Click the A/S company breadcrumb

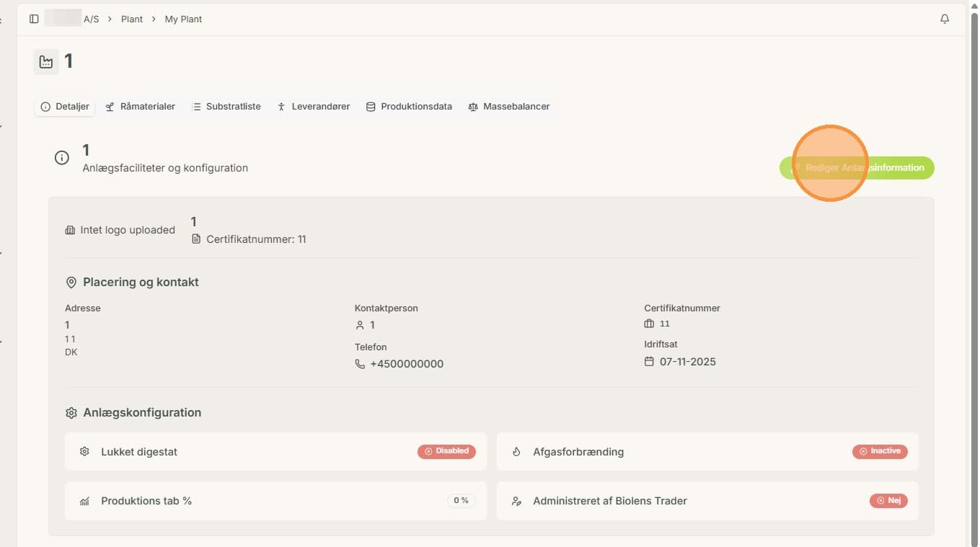tap(71, 19)
